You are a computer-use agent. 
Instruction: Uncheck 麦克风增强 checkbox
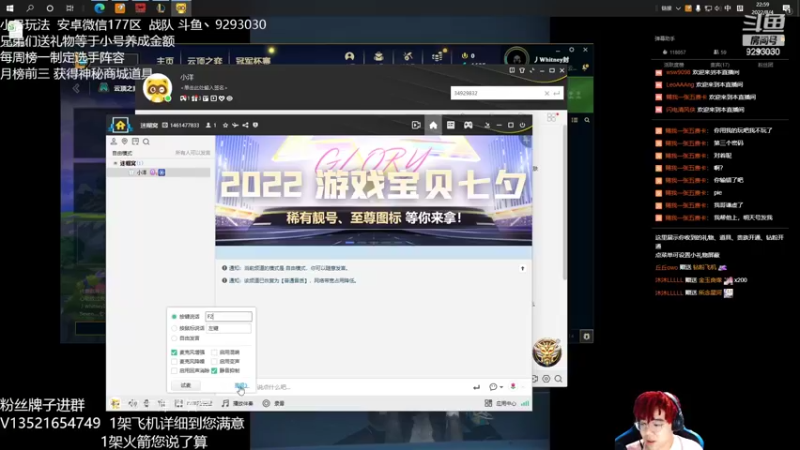(x=174, y=353)
